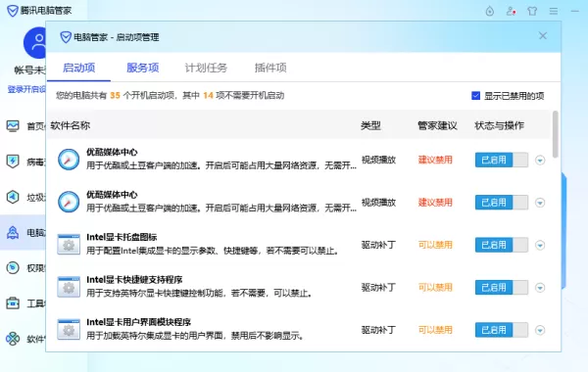Click the row name Intel显卡快捷键支持程序
This screenshot has height=372, width=588.
pos(134,279)
